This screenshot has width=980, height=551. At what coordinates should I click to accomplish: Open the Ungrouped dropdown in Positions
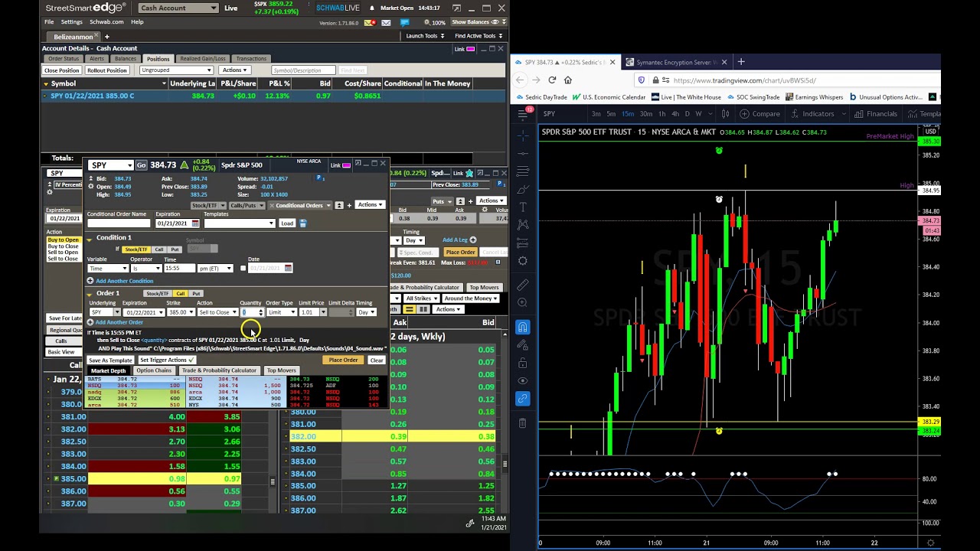(176, 70)
